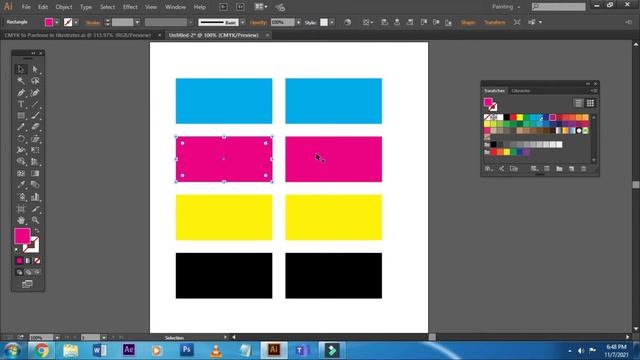Set paint mode to Gradient in toolbox
Viewport: 640px width, 360px height.
coord(28,260)
